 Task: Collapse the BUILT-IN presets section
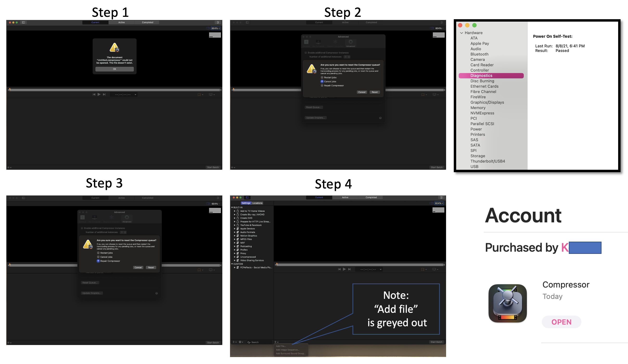[x=232, y=207]
